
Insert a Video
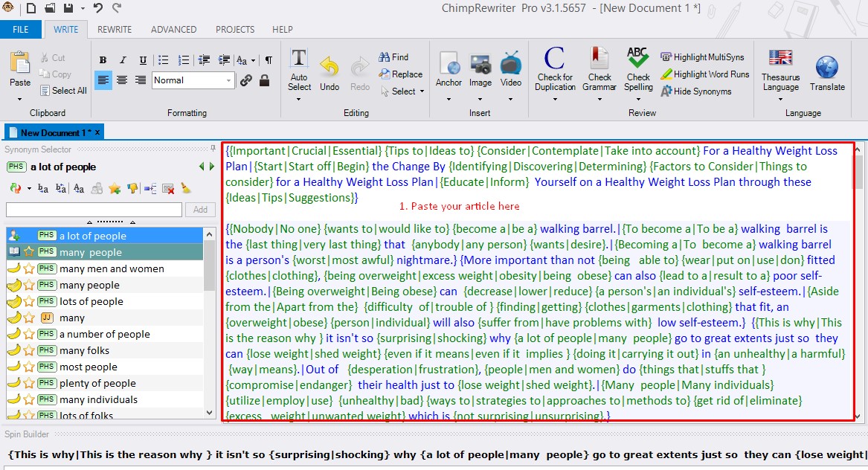510,68
